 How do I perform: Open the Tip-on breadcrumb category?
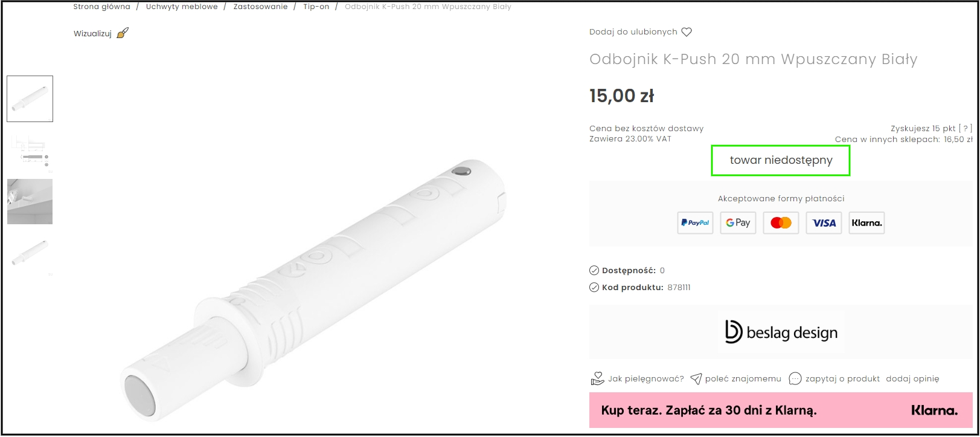[316, 7]
